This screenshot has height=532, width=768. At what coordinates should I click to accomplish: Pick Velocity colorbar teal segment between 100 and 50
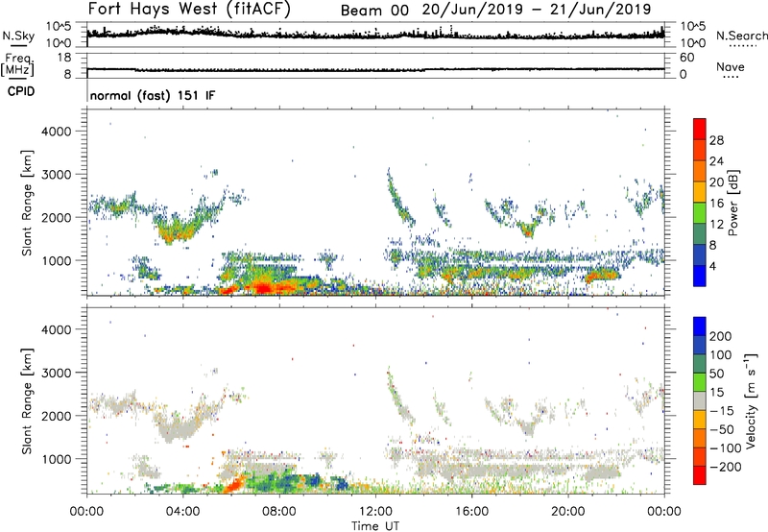(x=700, y=364)
